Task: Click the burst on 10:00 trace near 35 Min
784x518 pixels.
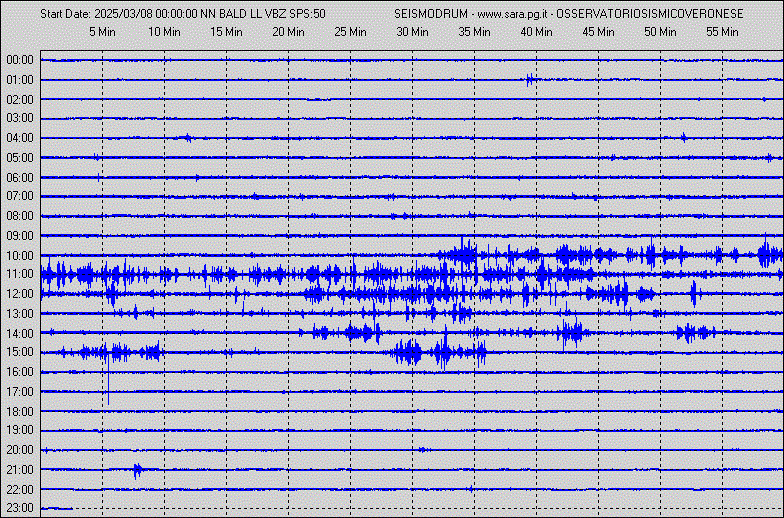Action: pos(465,254)
